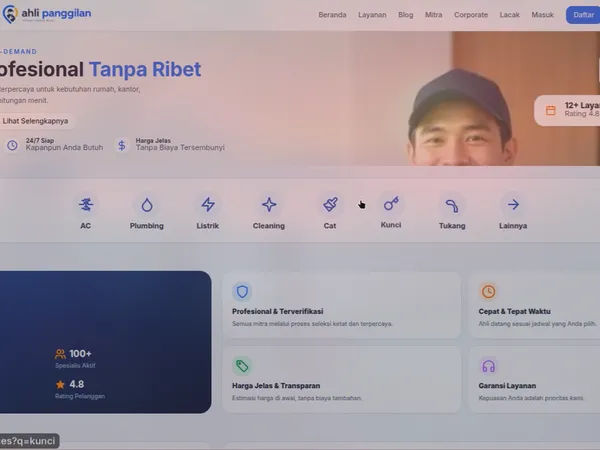The image size is (600, 450).
Task: Click the dollar icon beside Harga Jelas
Action: click(122, 145)
